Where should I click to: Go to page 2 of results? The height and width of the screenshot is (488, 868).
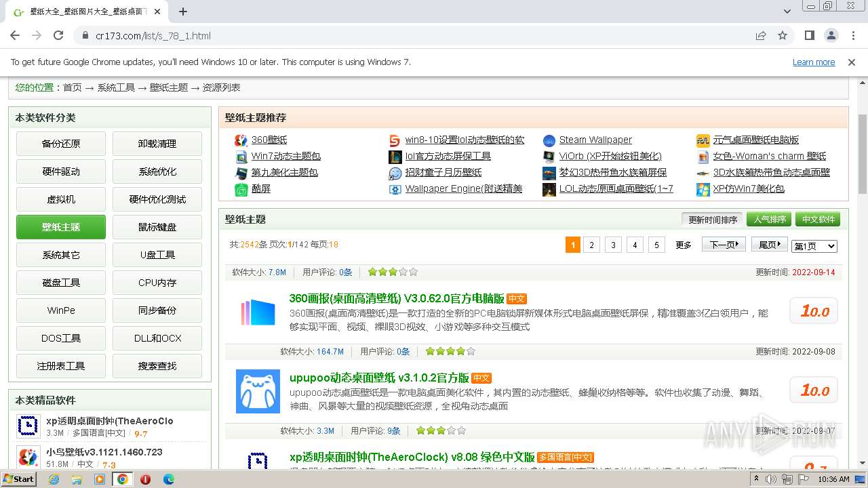(x=592, y=245)
